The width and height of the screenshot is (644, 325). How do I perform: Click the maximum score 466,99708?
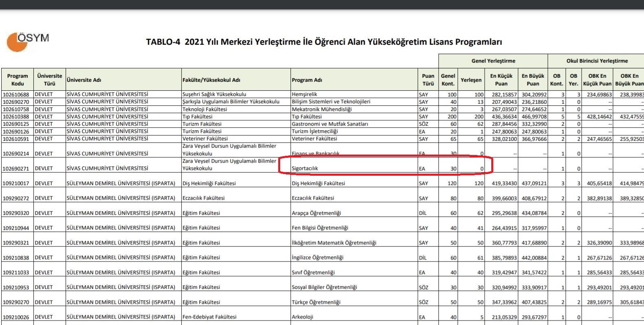pos(534,116)
